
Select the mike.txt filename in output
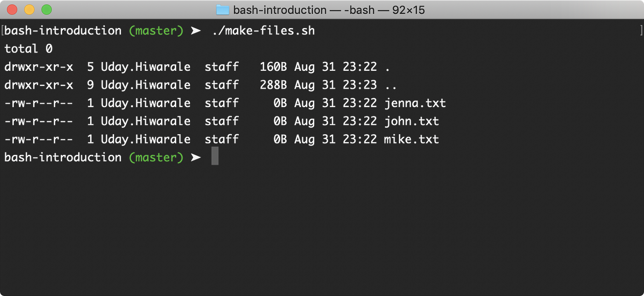tap(411, 139)
